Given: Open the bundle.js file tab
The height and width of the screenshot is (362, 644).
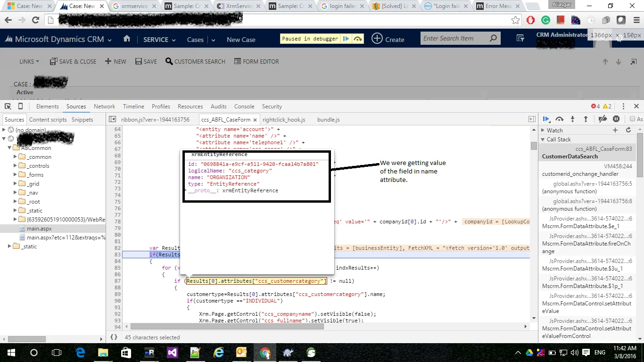Looking at the screenshot, I should tap(329, 120).
